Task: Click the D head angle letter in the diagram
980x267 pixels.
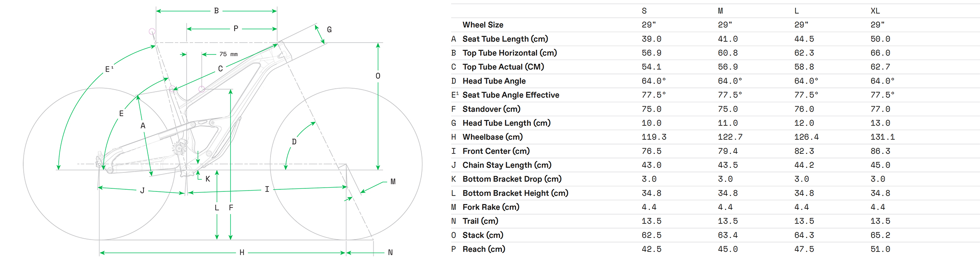Action: [x=294, y=142]
